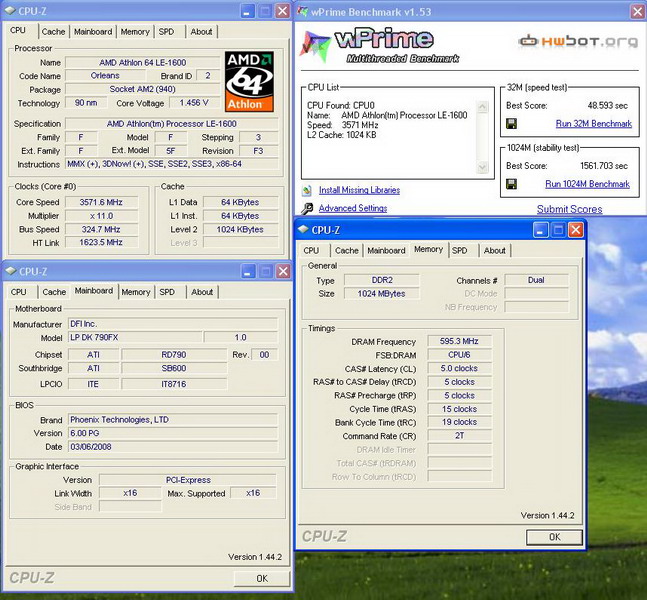Click the manufacturer DFI Inc. field
The width and height of the screenshot is (647, 600).
tap(172, 324)
